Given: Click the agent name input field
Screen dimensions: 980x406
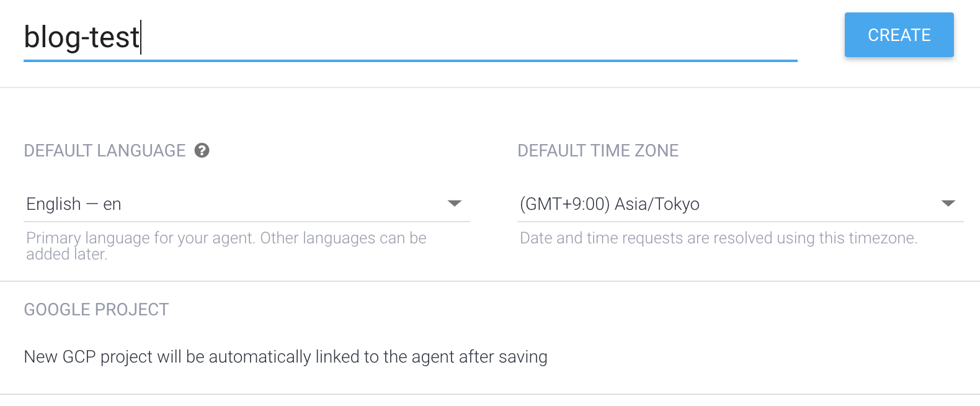Looking at the screenshot, I should 372,37.
